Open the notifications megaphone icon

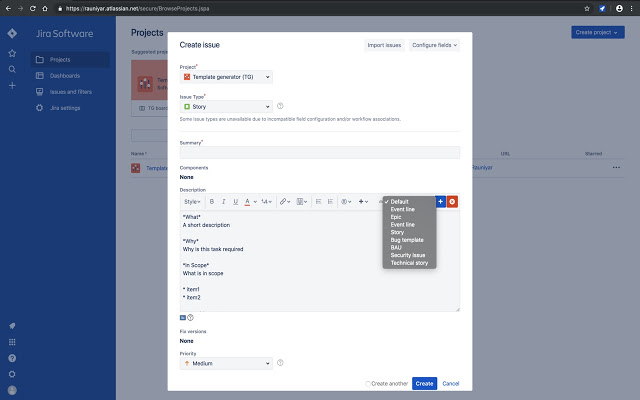pyautogui.click(x=12, y=326)
